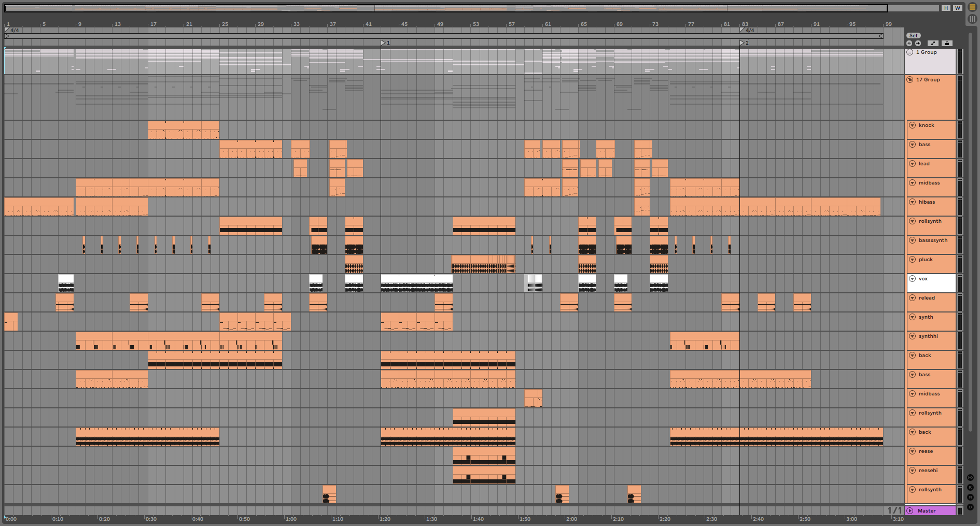This screenshot has width=980, height=526.
Task: Select the '1 Group' track name
Action: coord(926,52)
